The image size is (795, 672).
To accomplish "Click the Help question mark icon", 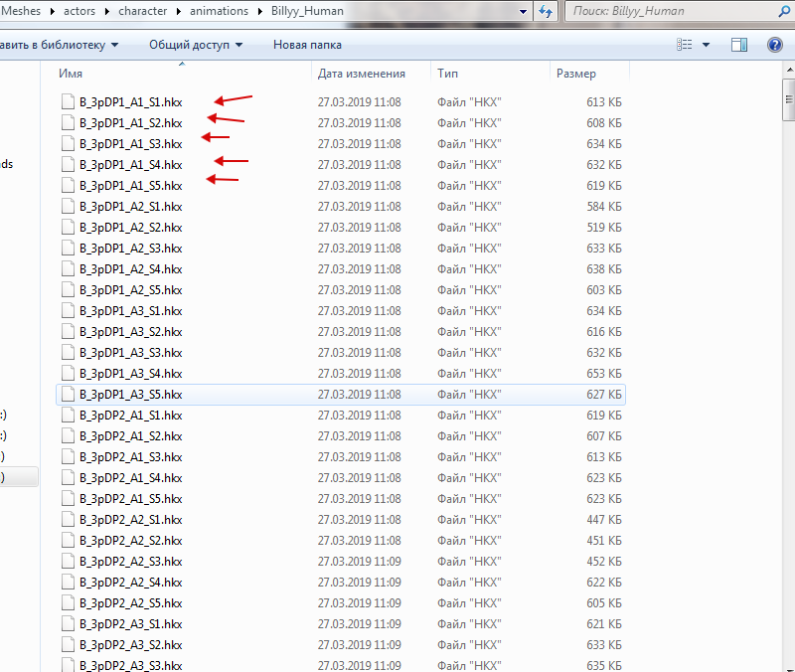I will [x=775, y=45].
